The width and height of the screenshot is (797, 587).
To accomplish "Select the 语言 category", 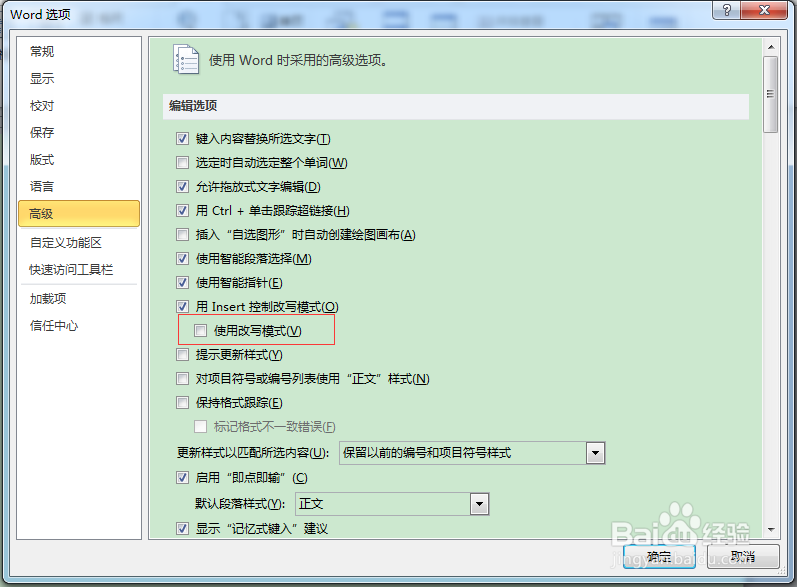I will (79, 187).
